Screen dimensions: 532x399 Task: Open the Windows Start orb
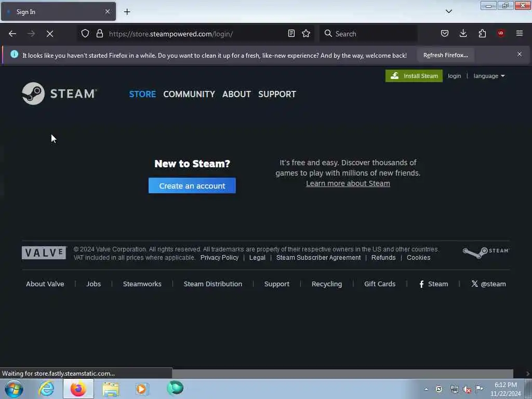(14, 389)
